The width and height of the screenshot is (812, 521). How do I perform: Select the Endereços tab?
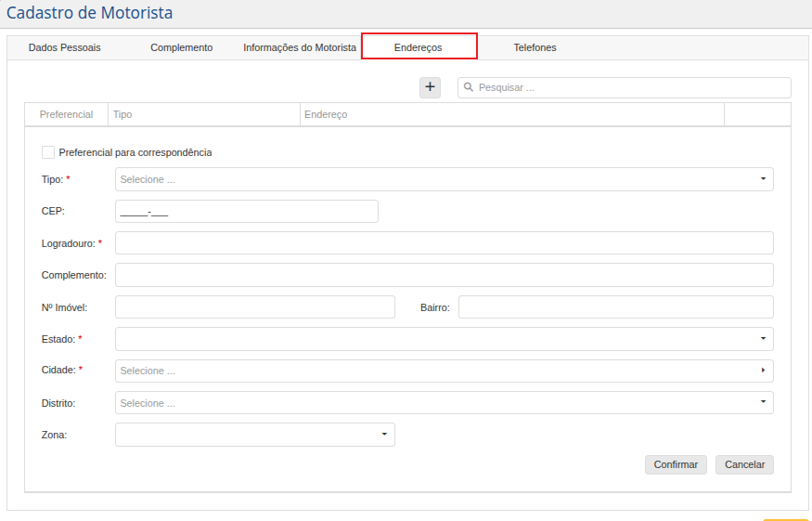coord(419,47)
